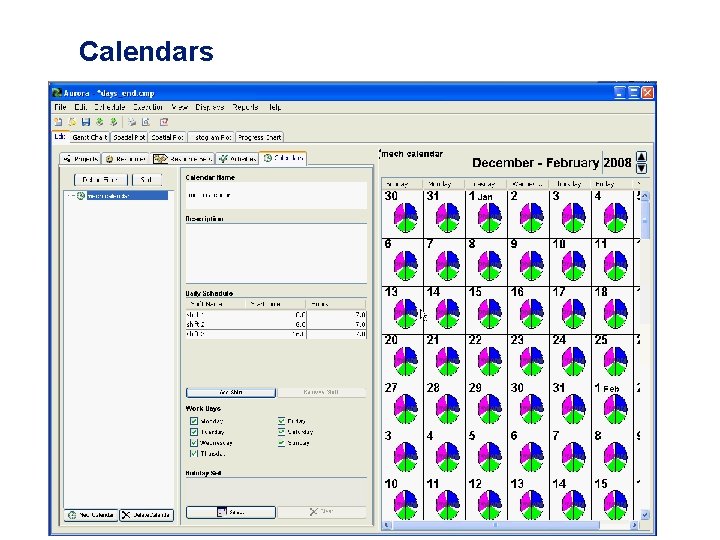Image resolution: width=720 pixels, height=540 pixels.
Task: Click the New Calendar button
Action: (x=91, y=515)
